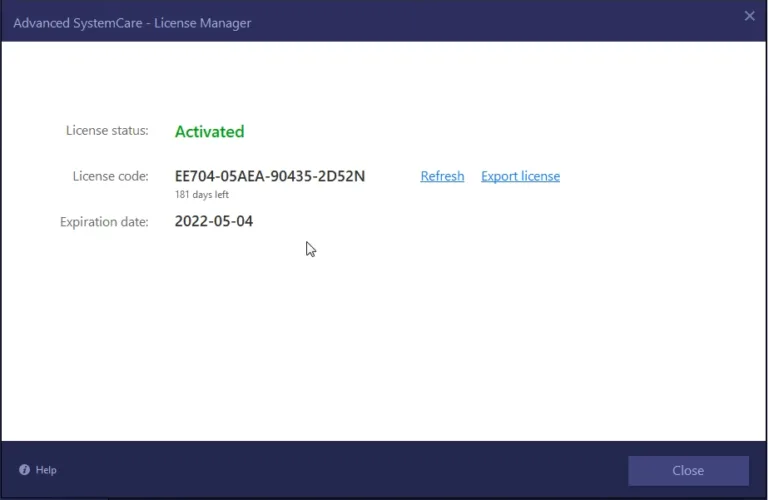Viewport: 769px width, 500px height.
Task: Click the 'License status:' label
Action: tap(107, 130)
